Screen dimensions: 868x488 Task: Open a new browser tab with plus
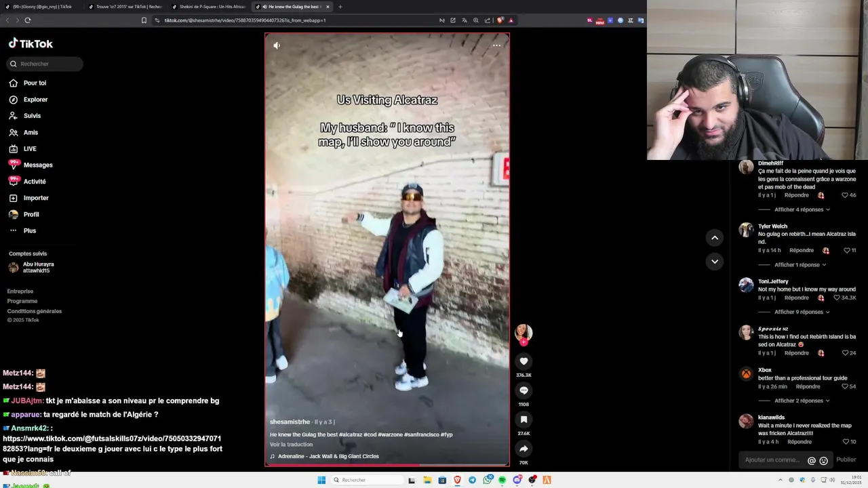tap(340, 7)
